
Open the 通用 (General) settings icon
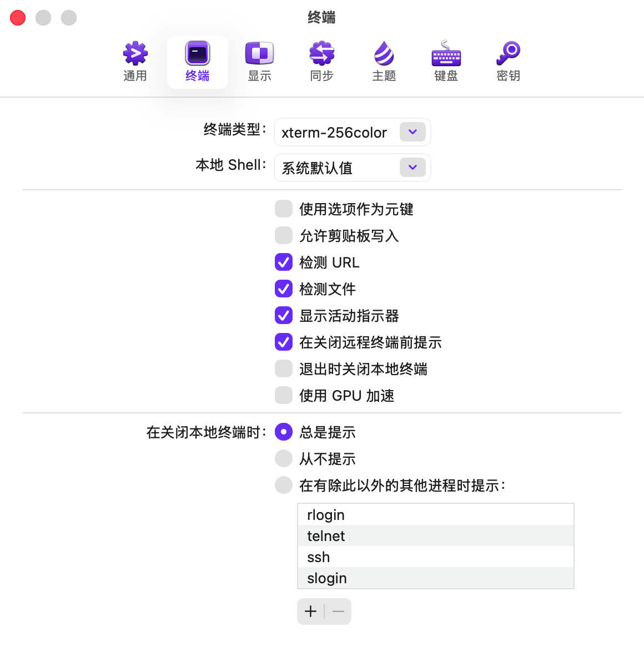click(x=135, y=54)
